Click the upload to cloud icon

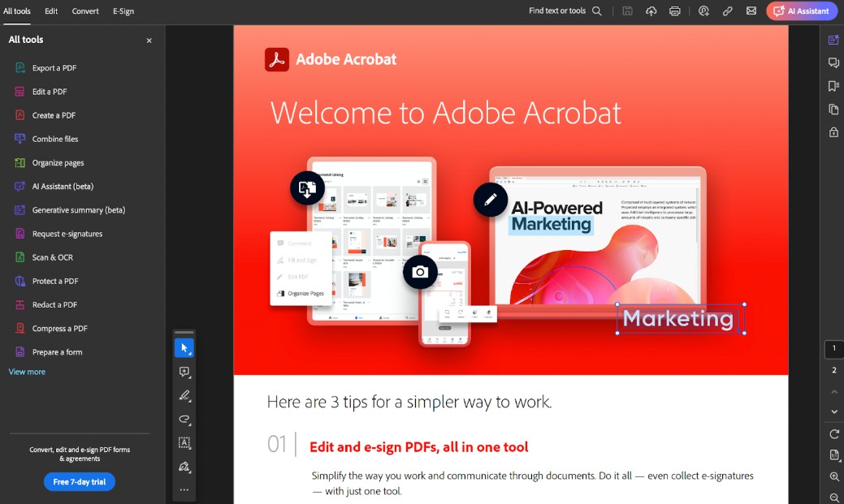[651, 11]
